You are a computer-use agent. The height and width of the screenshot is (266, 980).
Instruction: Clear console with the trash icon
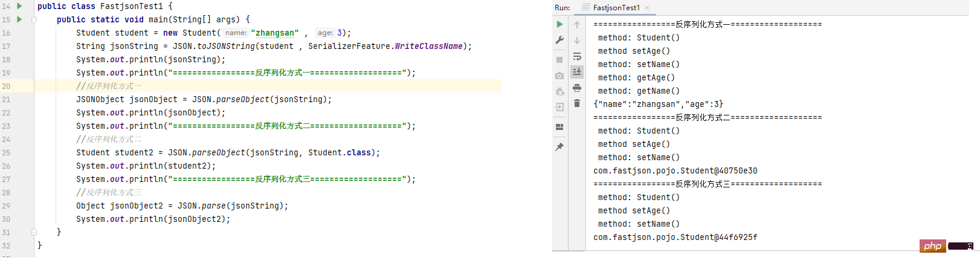577,103
